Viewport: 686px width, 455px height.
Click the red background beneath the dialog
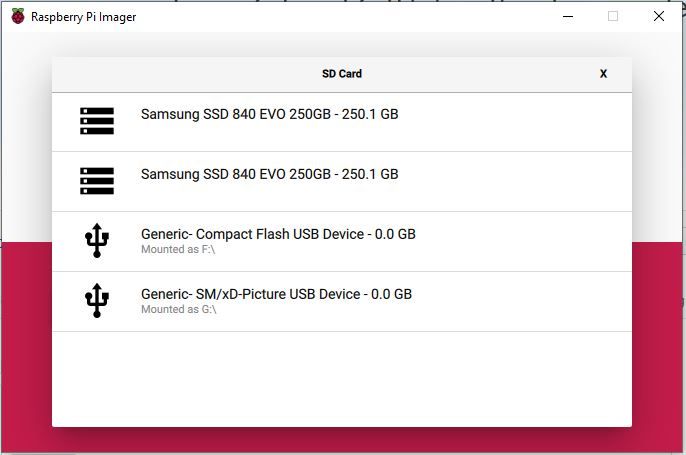pos(341,442)
